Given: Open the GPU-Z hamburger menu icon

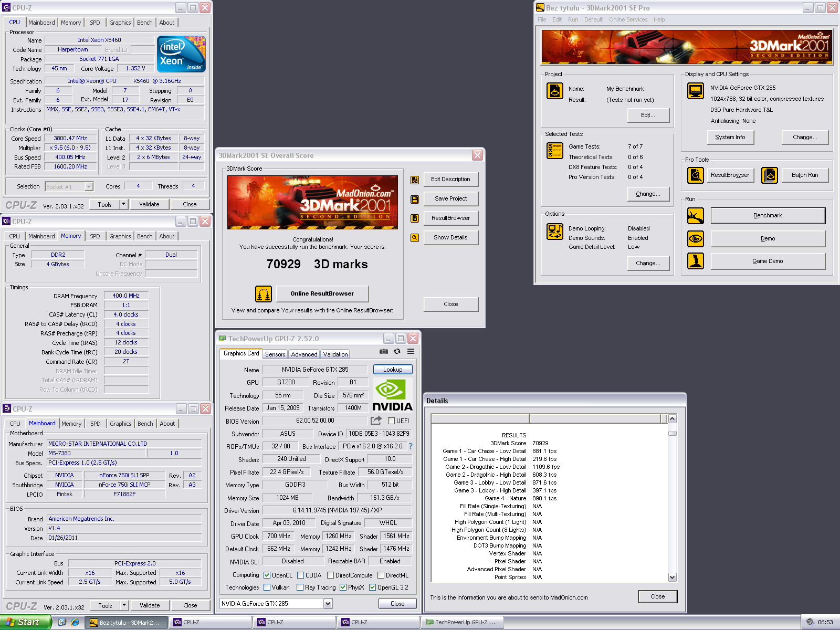Looking at the screenshot, I should (x=411, y=351).
